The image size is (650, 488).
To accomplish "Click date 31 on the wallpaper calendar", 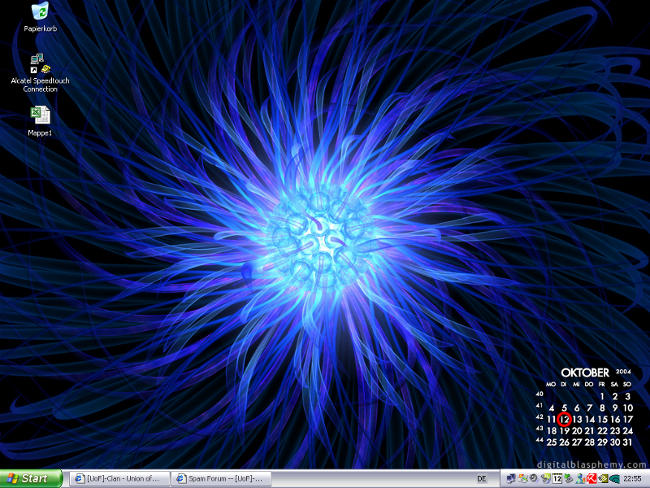I will (x=627, y=442).
